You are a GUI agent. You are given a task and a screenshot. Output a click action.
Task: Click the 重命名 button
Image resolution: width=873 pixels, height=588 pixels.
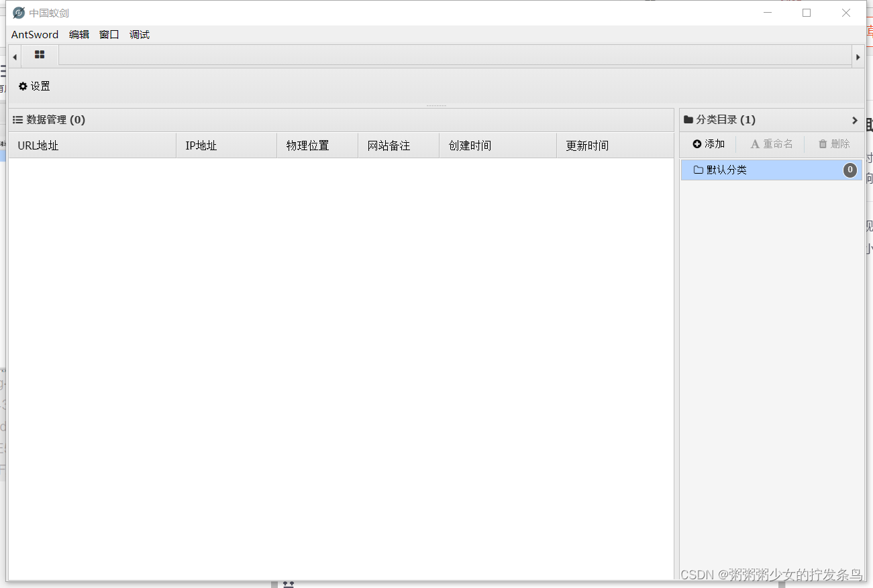771,144
